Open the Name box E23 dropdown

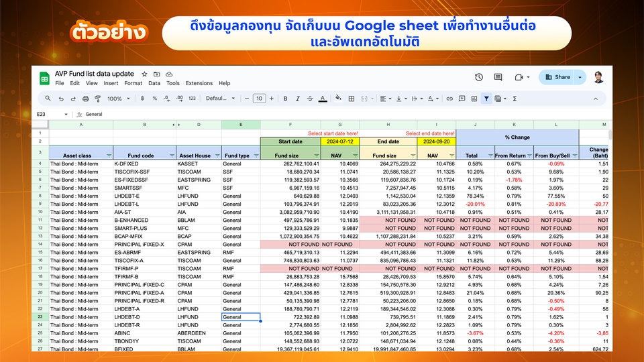pos(66,114)
